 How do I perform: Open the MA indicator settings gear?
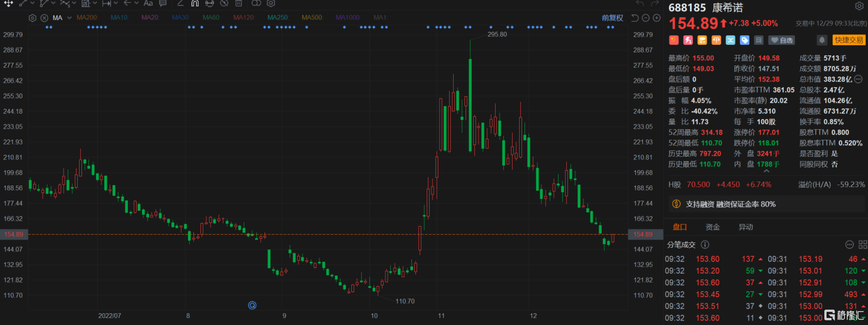[32, 18]
